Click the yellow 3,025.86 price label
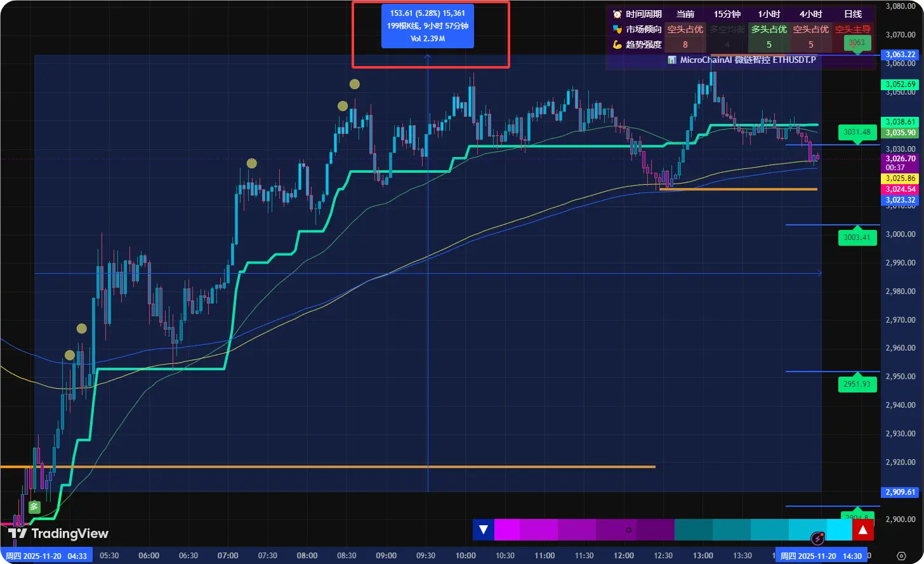 point(900,178)
